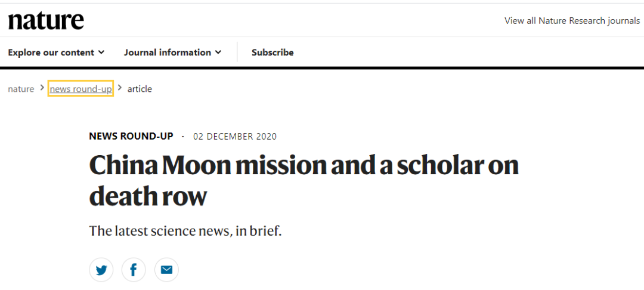Go to nature in the breadcrumb

click(x=21, y=89)
